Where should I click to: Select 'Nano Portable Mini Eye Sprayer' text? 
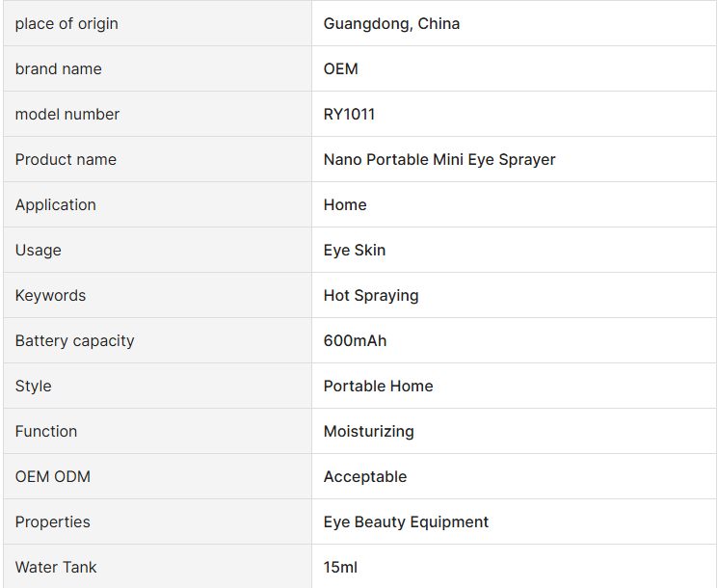tap(439, 159)
